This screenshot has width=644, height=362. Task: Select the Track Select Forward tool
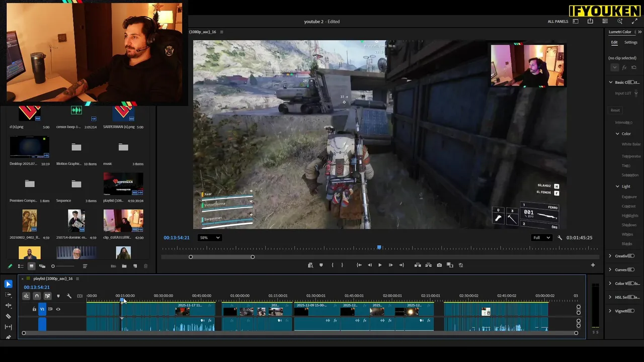(8, 295)
